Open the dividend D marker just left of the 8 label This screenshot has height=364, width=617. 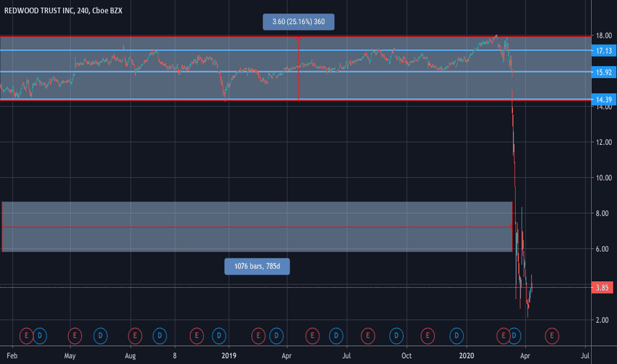pos(160,336)
